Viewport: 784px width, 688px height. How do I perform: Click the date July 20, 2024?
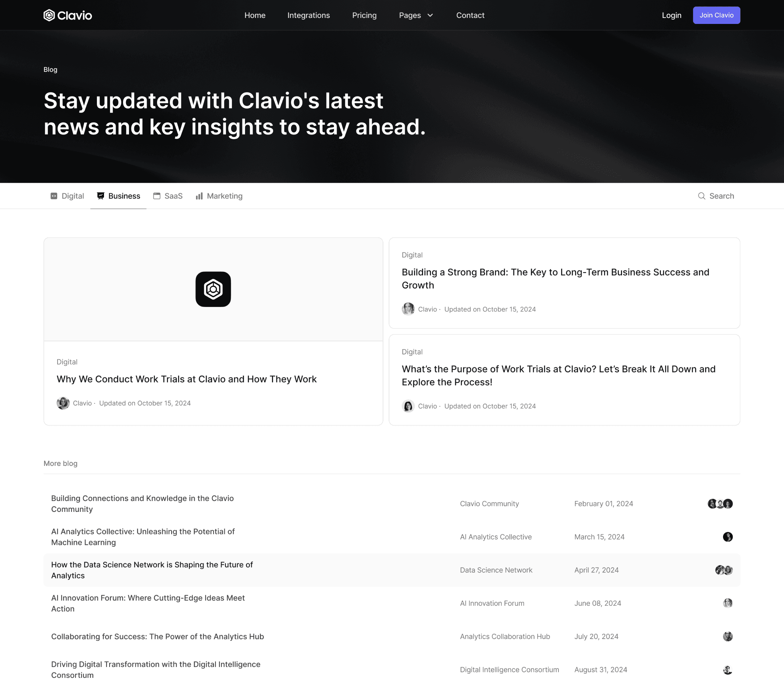pyautogui.click(x=597, y=637)
